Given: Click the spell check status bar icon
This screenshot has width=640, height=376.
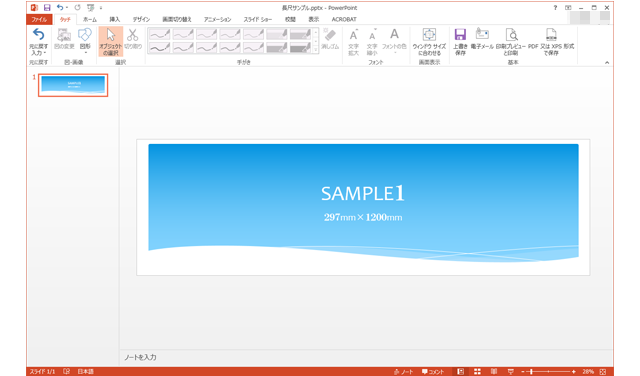Looking at the screenshot, I should point(67,372).
